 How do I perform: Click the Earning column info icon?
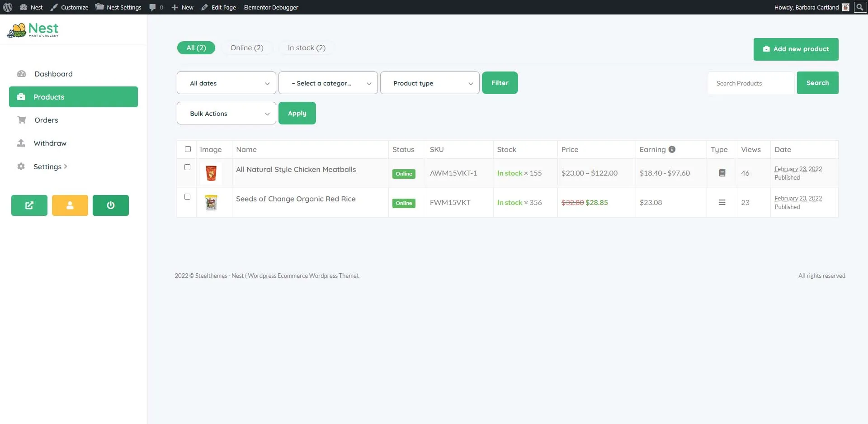672,149
